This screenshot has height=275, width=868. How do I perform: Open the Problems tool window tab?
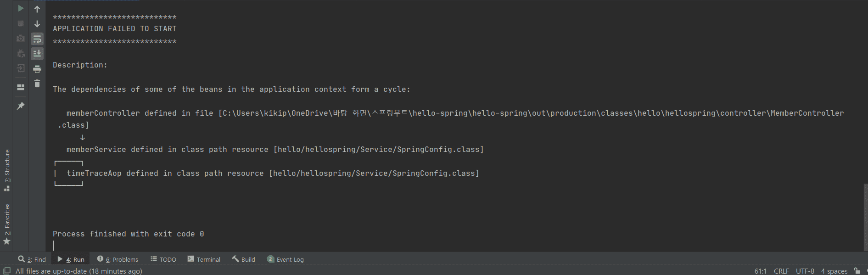[118, 259]
